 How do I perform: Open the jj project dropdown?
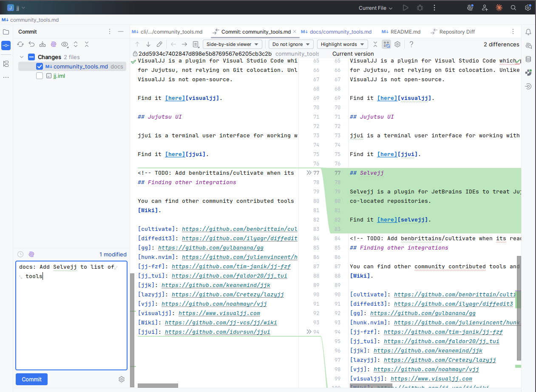point(16,8)
